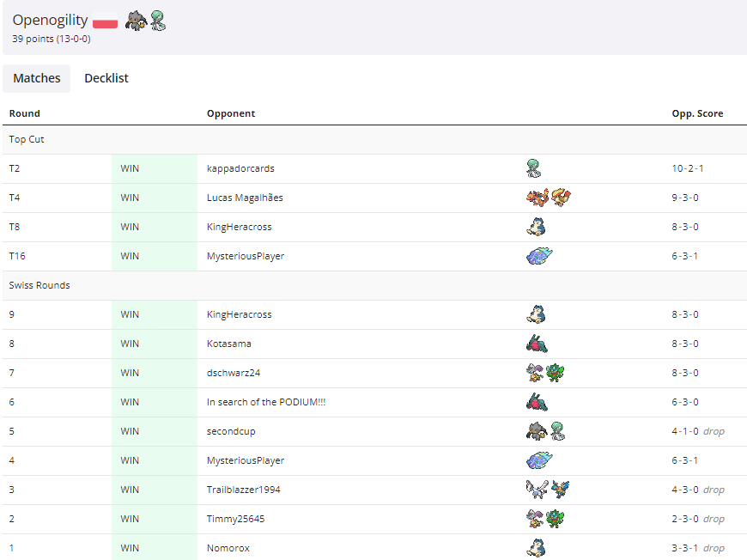Click the deck icon in the T8 KingHeracross row

tap(536, 227)
